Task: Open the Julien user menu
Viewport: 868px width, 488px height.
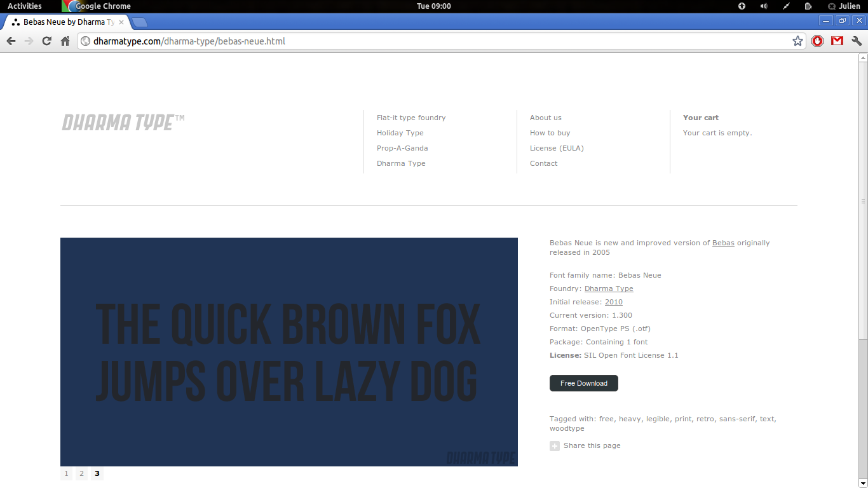Action: 844,6
